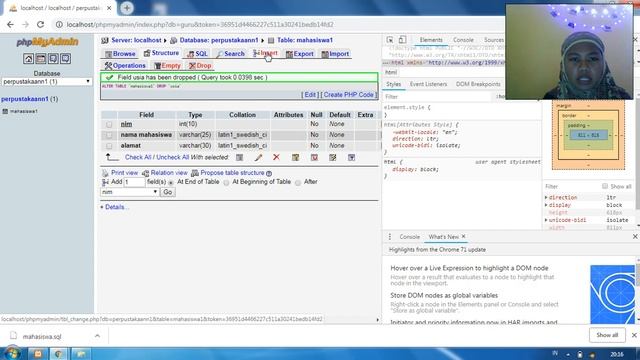640x360 pixels.
Task: Open download item menu chevron for mahasiswa.sql
Action: click(97, 336)
